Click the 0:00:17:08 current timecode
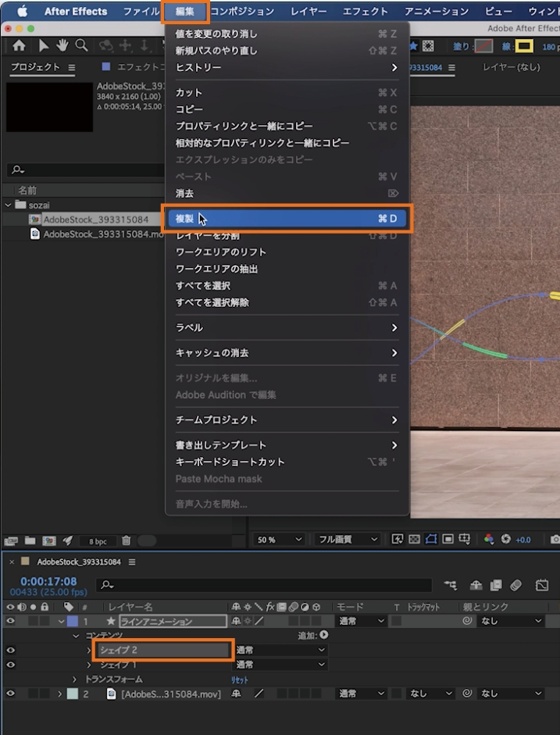The height and width of the screenshot is (735, 560). tap(48, 582)
